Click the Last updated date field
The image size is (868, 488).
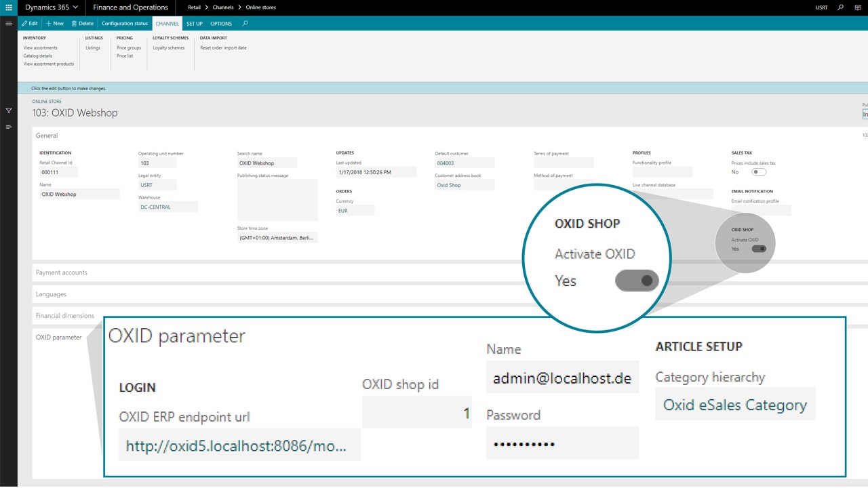[x=376, y=172]
